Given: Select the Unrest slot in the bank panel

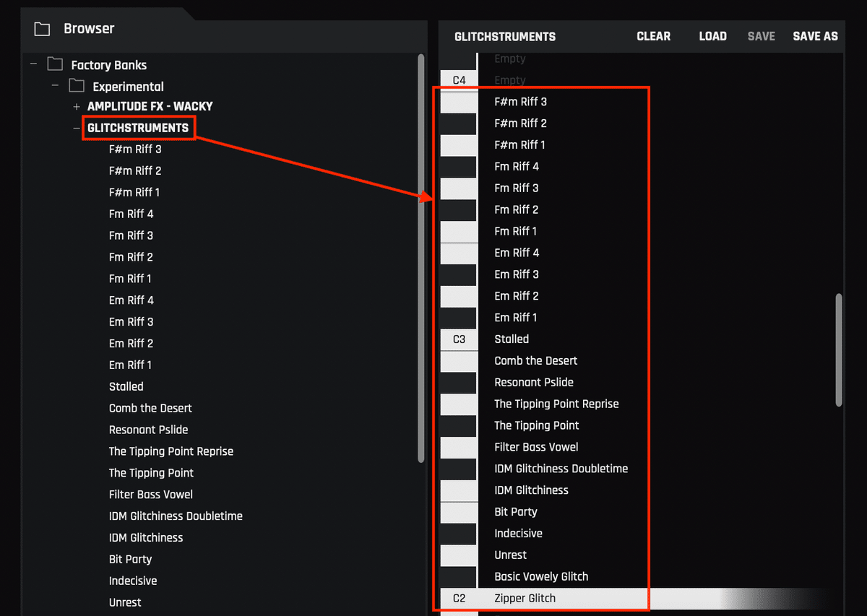Looking at the screenshot, I should point(511,555).
